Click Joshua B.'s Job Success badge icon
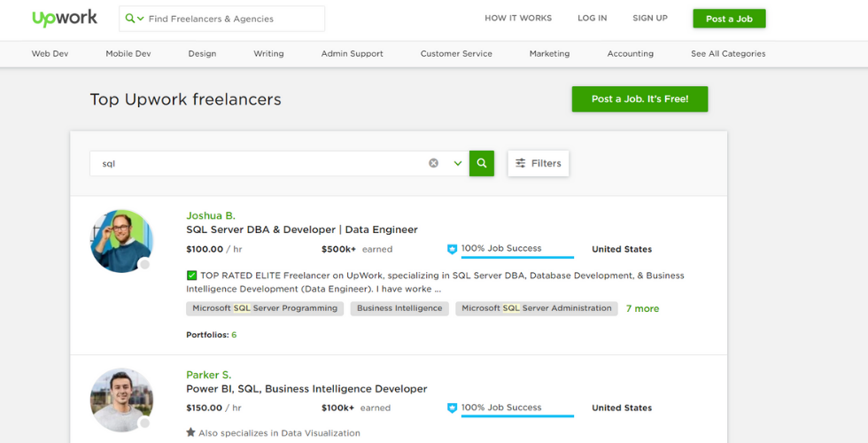868x443 pixels. (x=453, y=249)
